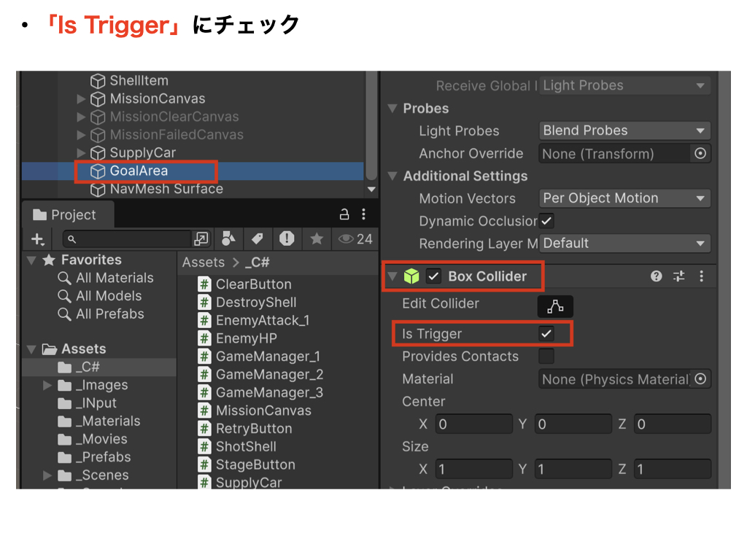Expand the MissionCanvas hierarchy item
Screen dimensions: 747x560
pyautogui.click(x=81, y=99)
